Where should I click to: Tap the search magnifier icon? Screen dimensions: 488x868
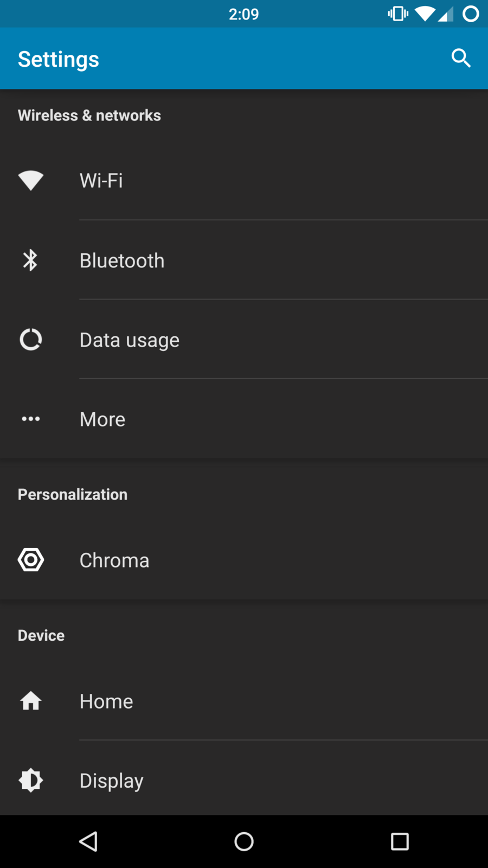461,58
